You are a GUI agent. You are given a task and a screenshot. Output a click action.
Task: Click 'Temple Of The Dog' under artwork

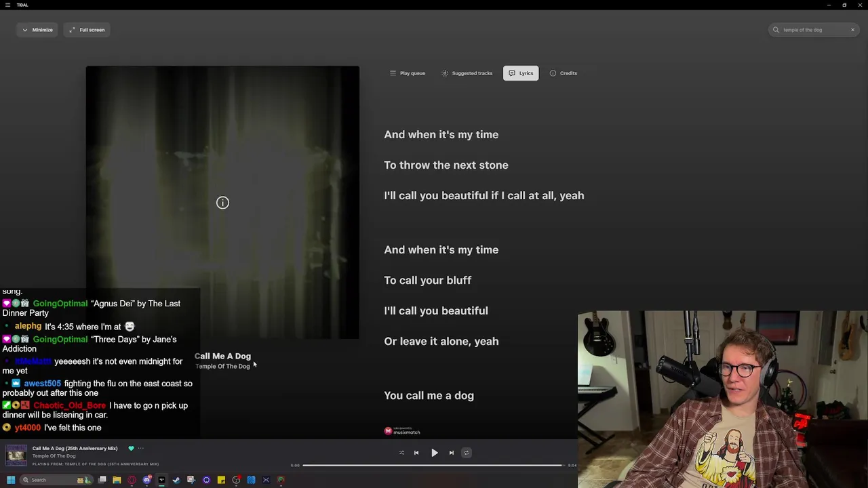click(222, 367)
